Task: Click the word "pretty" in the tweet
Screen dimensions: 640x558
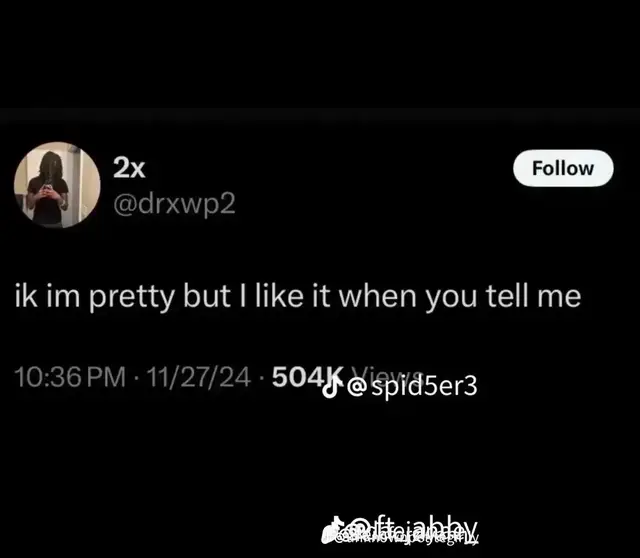Action: 132,297
